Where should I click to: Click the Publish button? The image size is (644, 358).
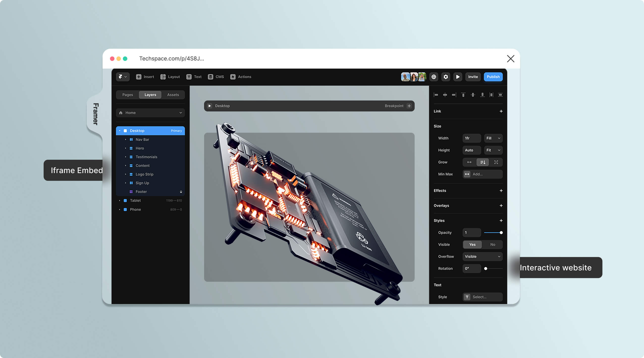pos(493,77)
